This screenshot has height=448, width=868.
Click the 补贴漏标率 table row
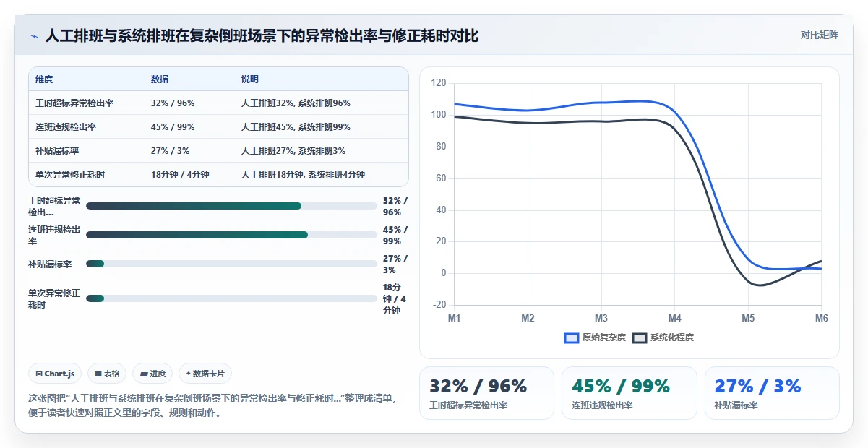[218, 151]
